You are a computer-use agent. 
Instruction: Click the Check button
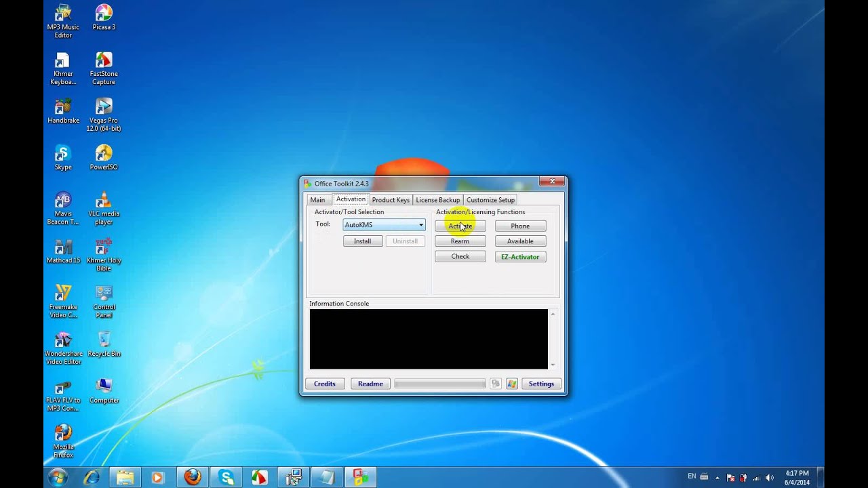[x=460, y=257]
